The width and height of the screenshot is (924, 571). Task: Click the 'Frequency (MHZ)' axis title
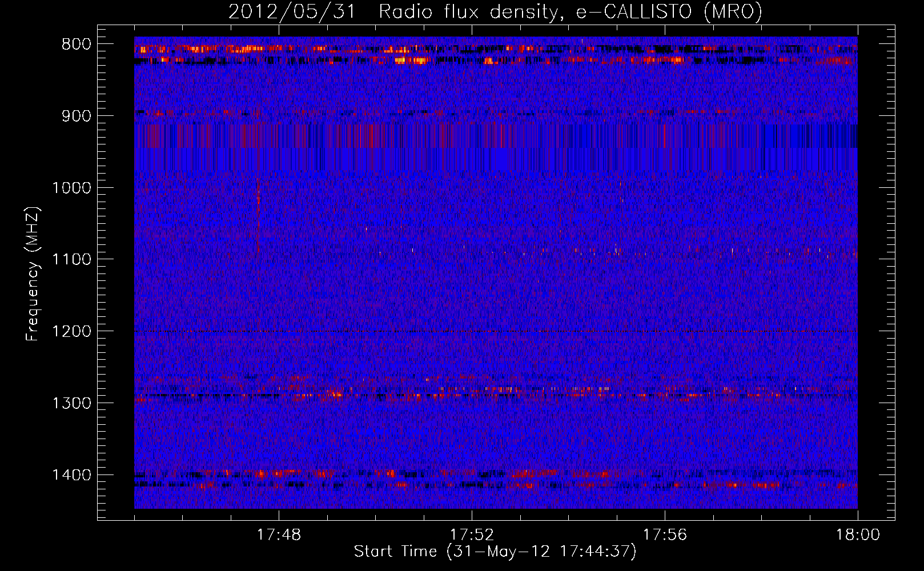[x=33, y=274]
